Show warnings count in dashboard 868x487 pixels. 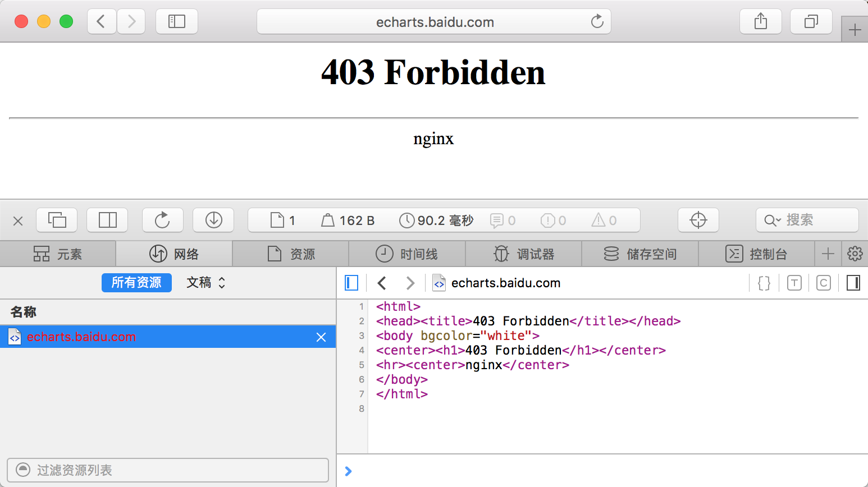pos(604,220)
